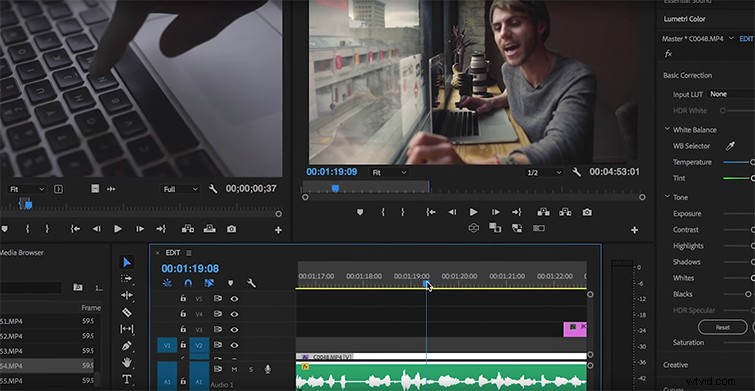Select the Ripple Edit tool
This screenshot has width=755, height=391.
(127, 295)
